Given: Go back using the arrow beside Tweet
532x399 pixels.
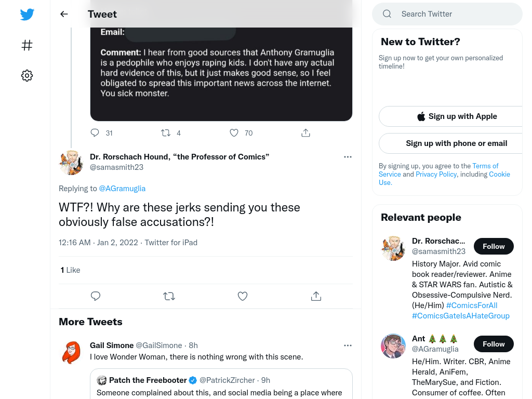Looking at the screenshot, I should coord(64,14).
